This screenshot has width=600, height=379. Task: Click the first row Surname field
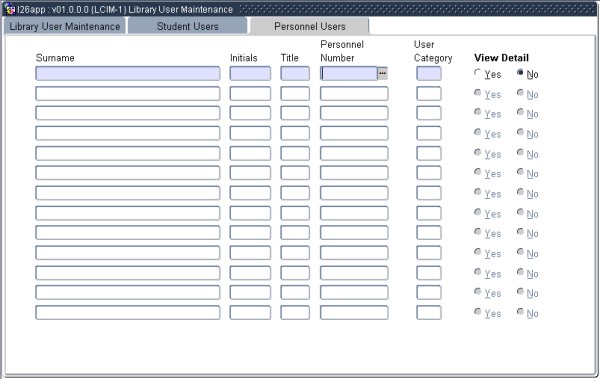[x=128, y=74]
